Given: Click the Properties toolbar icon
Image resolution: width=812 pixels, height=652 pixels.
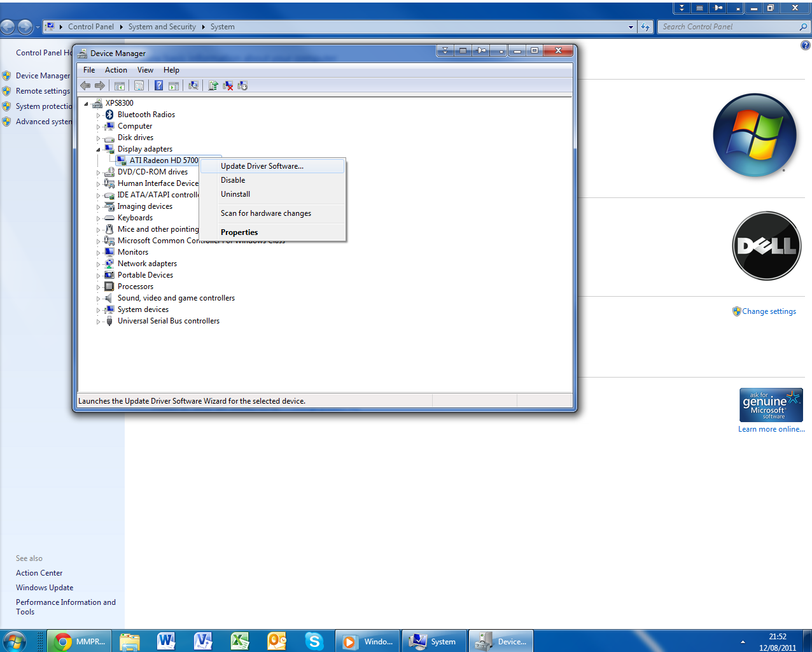Looking at the screenshot, I should [x=139, y=85].
